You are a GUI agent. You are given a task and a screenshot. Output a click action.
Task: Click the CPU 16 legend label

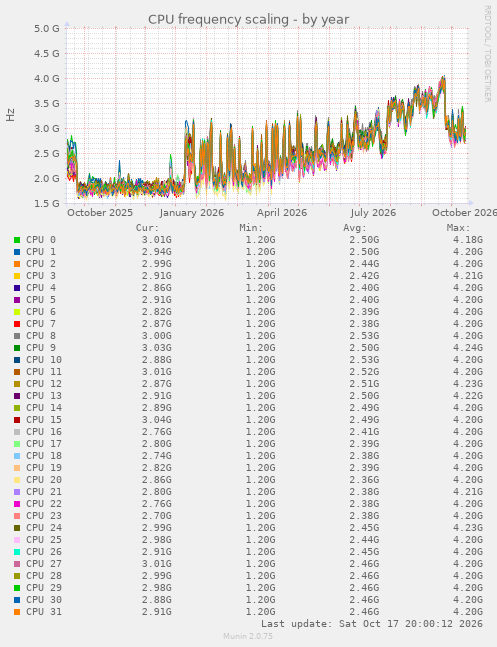coord(44,432)
